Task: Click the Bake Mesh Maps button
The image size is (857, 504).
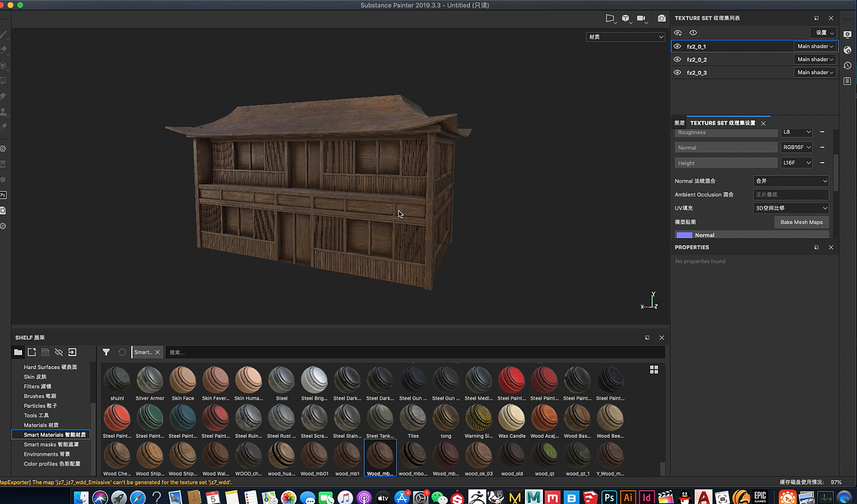Action: point(801,222)
